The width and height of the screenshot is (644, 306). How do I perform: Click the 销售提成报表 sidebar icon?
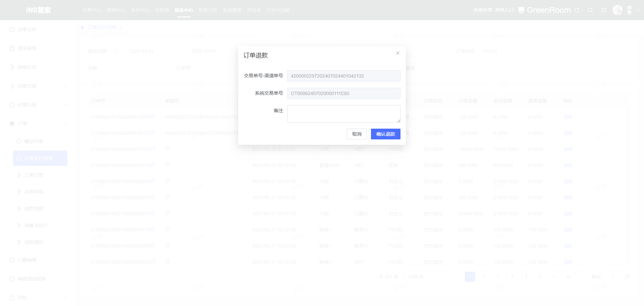click(12, 279)
